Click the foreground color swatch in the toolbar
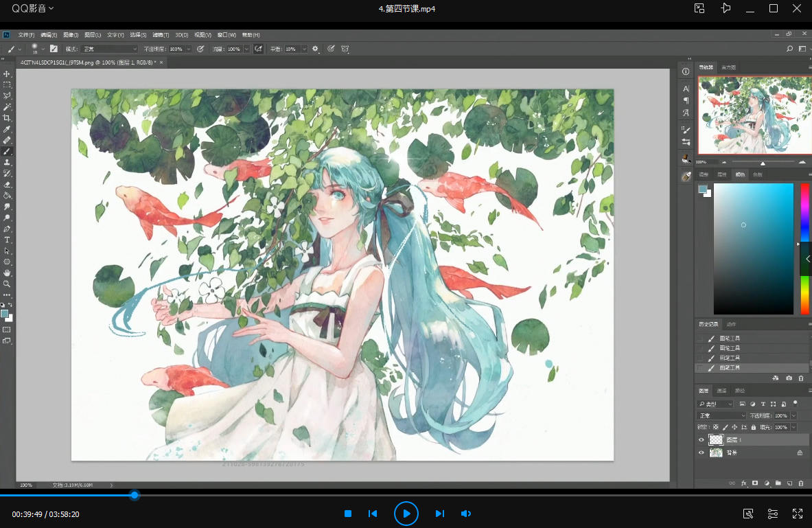 click(x=5, y=314)
